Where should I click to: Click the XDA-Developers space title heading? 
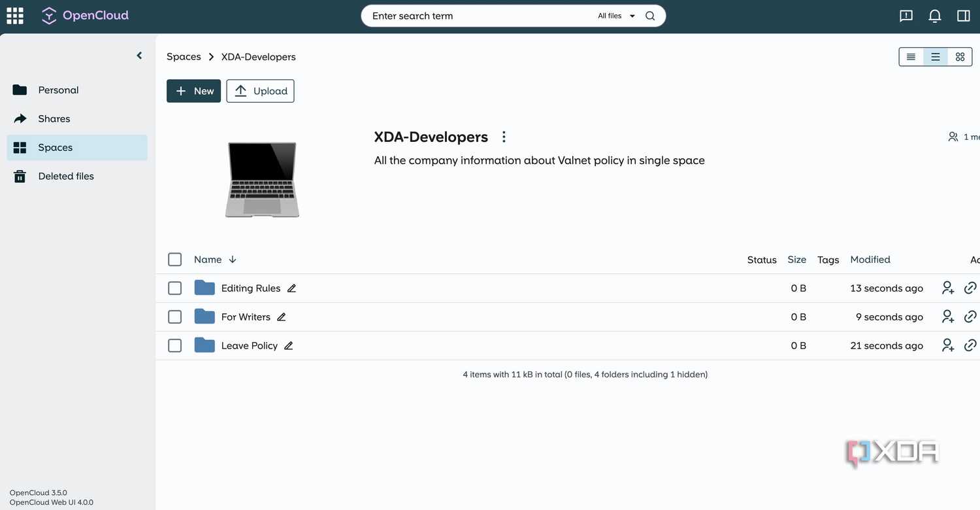click(x=431, y=137)
